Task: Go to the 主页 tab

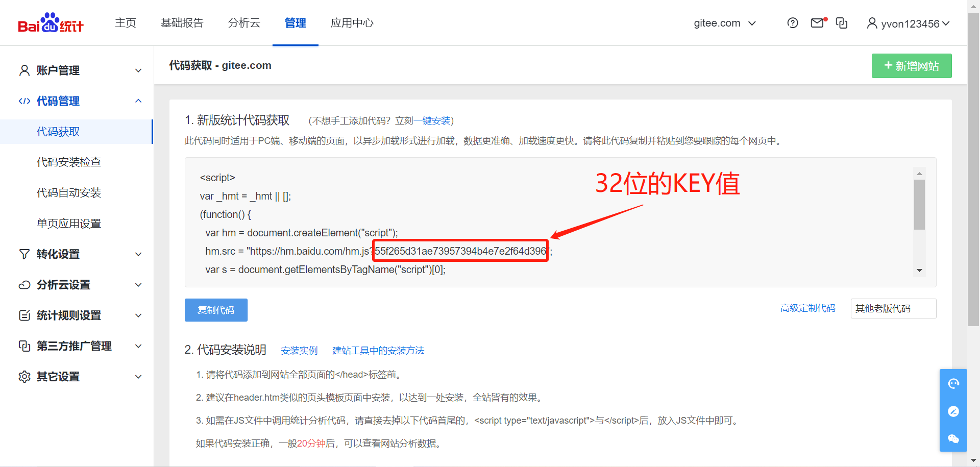Action: [x=126, y=23]
